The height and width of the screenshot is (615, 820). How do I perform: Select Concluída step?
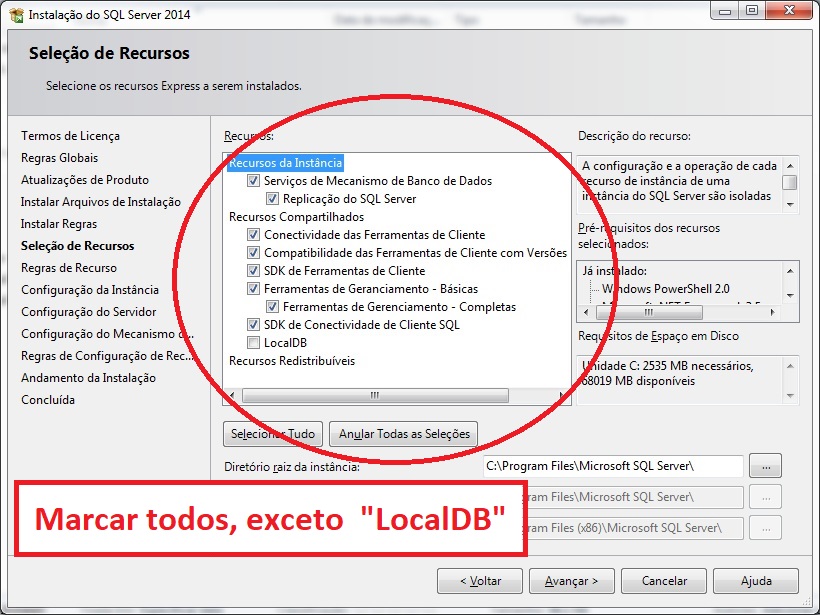48,400
